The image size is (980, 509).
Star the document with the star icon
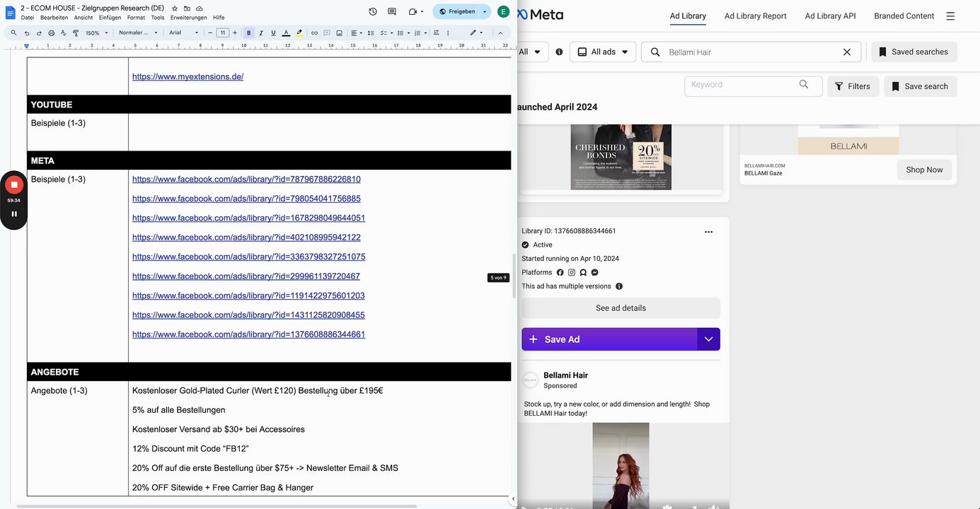click(175, 8)
